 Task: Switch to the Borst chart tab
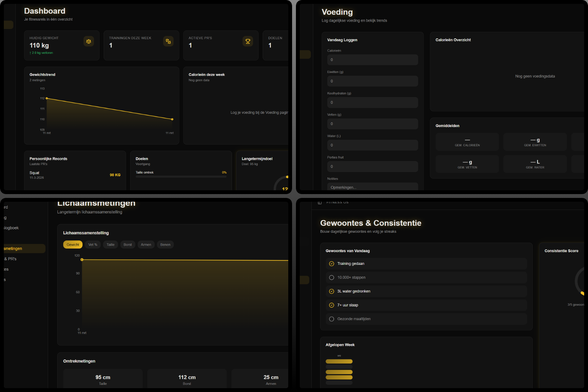coord(127,245)
